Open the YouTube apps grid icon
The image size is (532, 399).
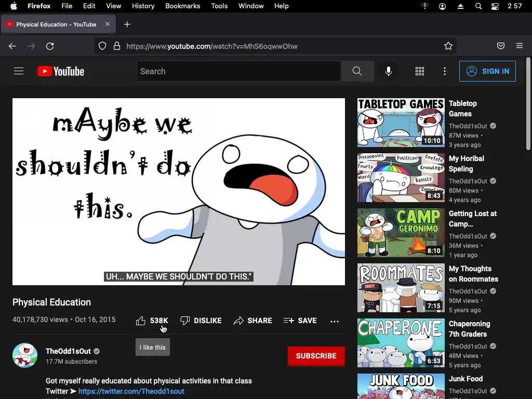(420, 71)
